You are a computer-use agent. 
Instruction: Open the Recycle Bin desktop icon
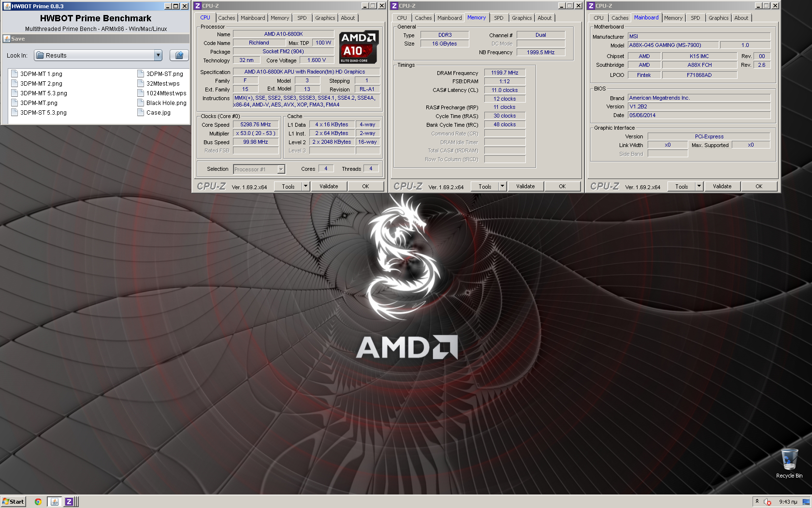789,463
